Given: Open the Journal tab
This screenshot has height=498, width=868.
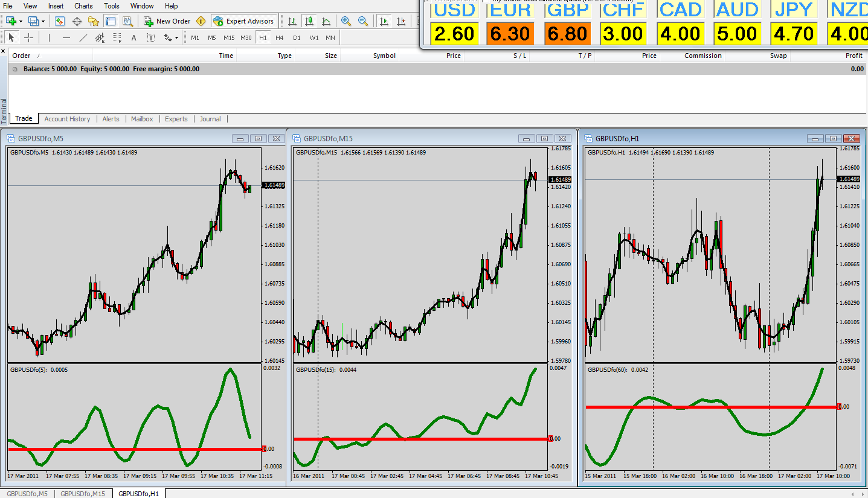Looking at the screenshot, I should 210,119.
